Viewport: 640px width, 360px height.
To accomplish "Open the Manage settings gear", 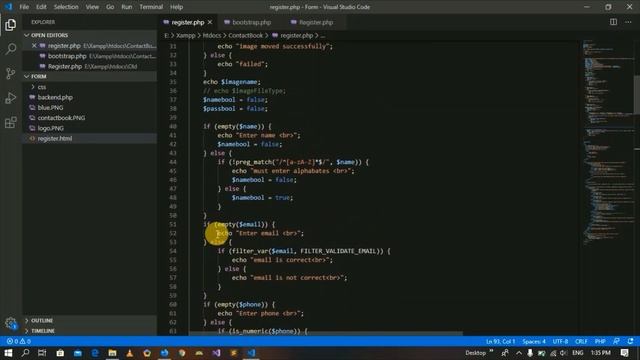I will coord(11,323).
